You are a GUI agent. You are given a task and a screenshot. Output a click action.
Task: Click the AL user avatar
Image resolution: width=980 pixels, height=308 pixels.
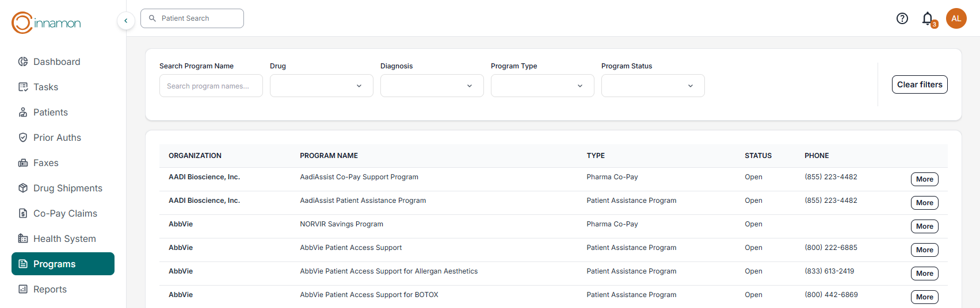tap(956, 18)
